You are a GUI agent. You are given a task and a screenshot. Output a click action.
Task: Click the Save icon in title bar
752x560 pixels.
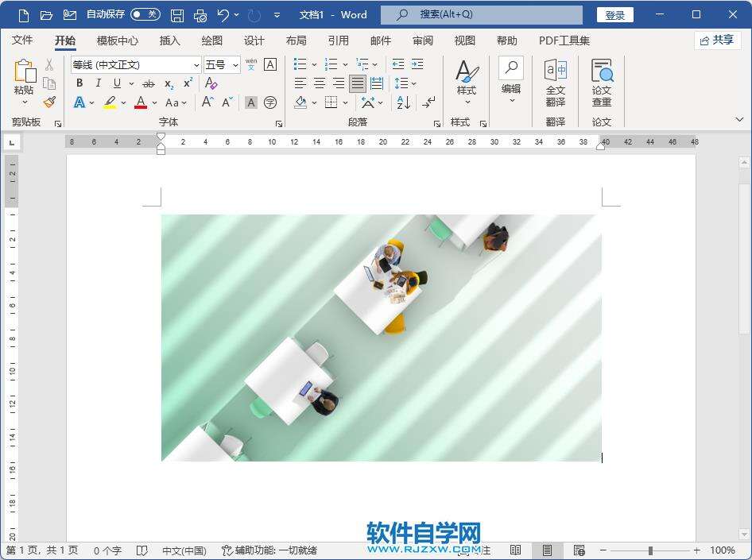pyautogui.click(x=177, y=15)
